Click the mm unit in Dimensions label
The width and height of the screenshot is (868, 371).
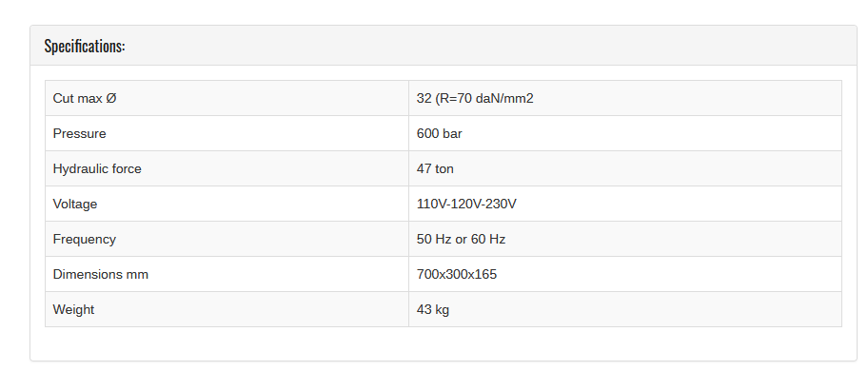[x=138, y=274]
